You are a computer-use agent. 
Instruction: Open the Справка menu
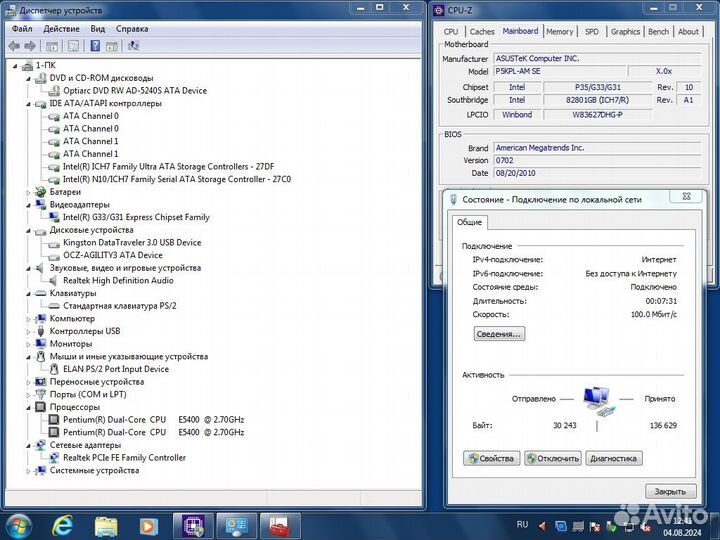pos(132,29)
